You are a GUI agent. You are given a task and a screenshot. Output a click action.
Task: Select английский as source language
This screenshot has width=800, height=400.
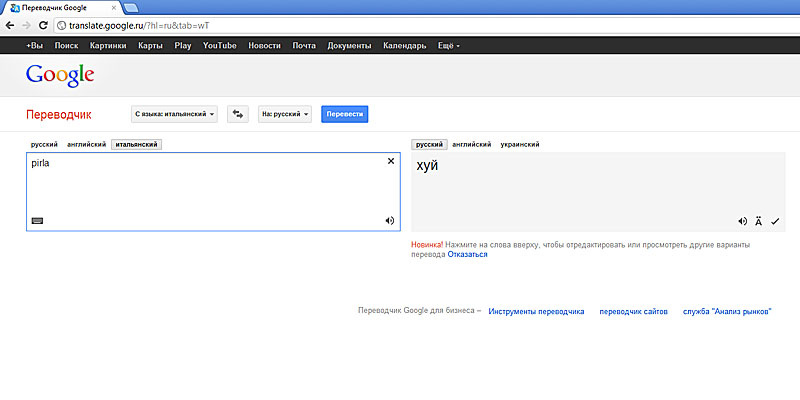coord(85,145)
